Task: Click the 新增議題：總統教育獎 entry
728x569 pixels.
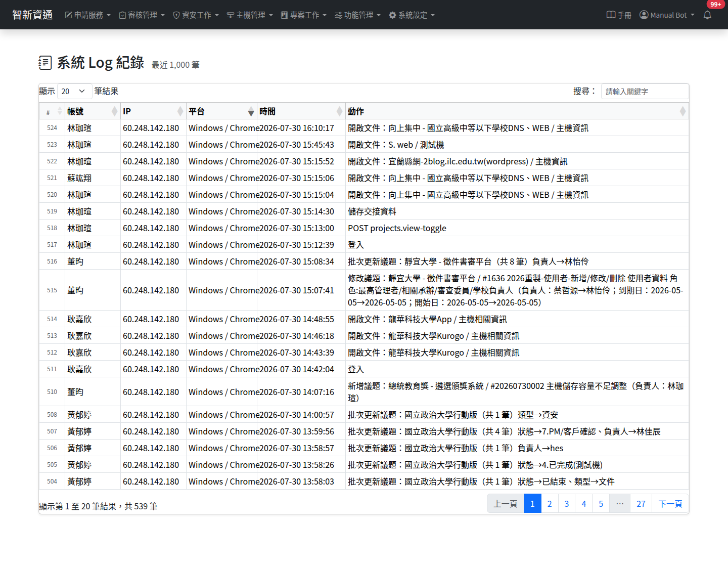Action: [516, 392]
